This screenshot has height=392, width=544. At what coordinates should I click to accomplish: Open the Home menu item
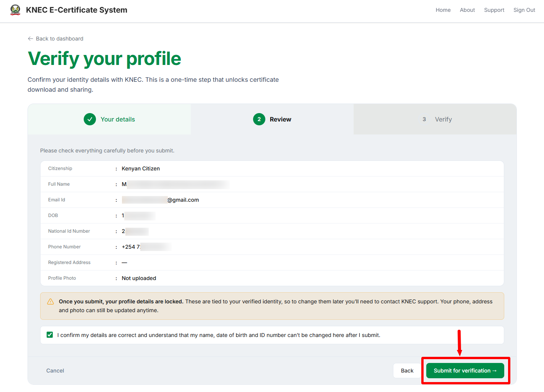[x=443, y=10]
